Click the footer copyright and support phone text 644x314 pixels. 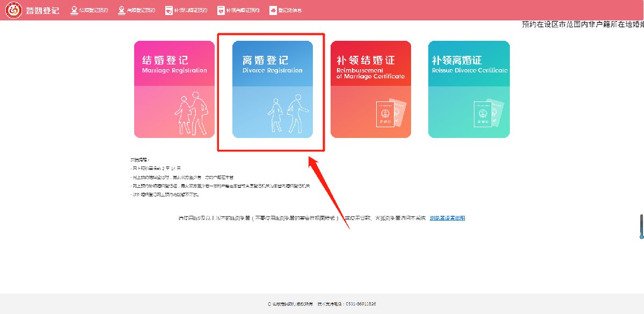322,304
